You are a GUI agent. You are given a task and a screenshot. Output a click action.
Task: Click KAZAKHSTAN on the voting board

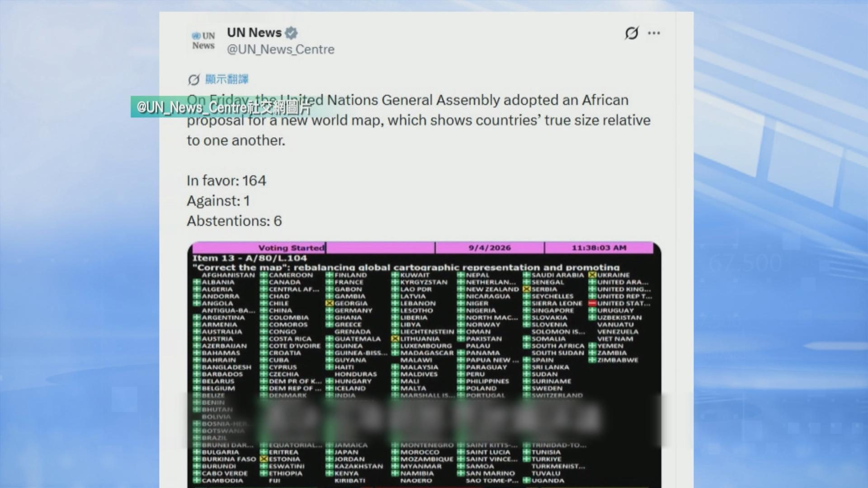tap(359, 466)
